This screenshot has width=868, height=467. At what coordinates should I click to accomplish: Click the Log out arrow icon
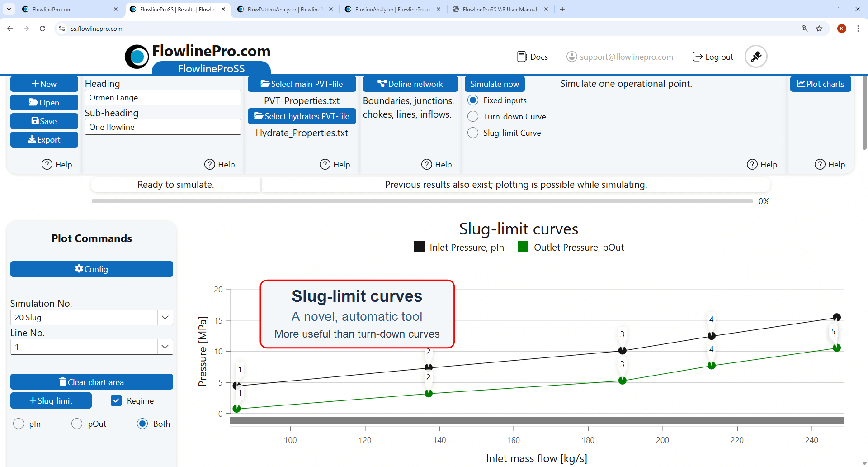click(697, 57)
